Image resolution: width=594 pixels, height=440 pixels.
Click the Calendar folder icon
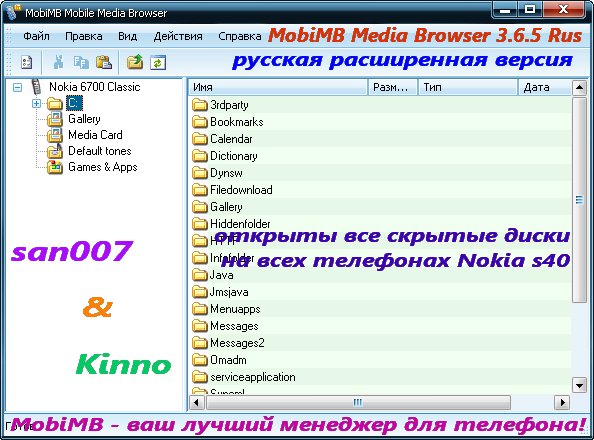pos(200,139)
